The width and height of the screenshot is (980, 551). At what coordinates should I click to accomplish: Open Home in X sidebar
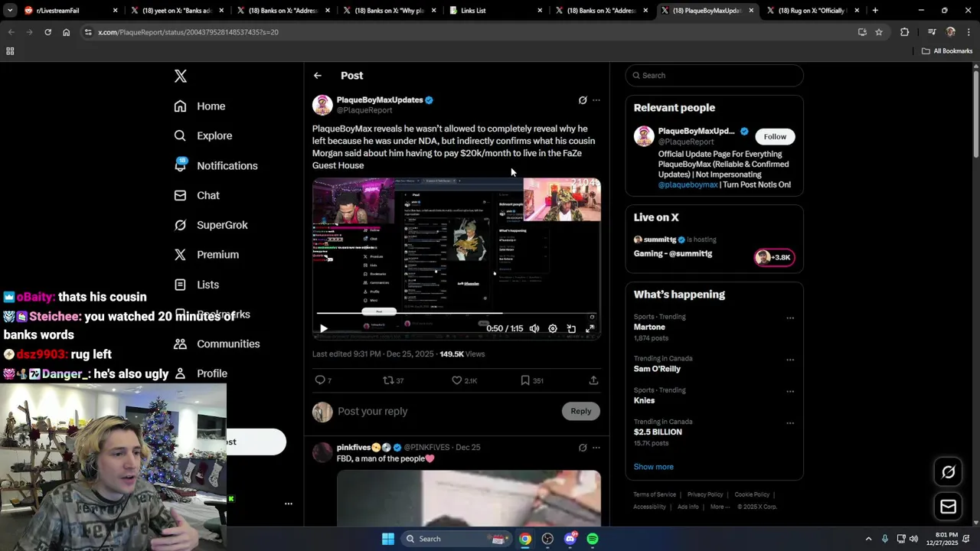coord(200,106)
